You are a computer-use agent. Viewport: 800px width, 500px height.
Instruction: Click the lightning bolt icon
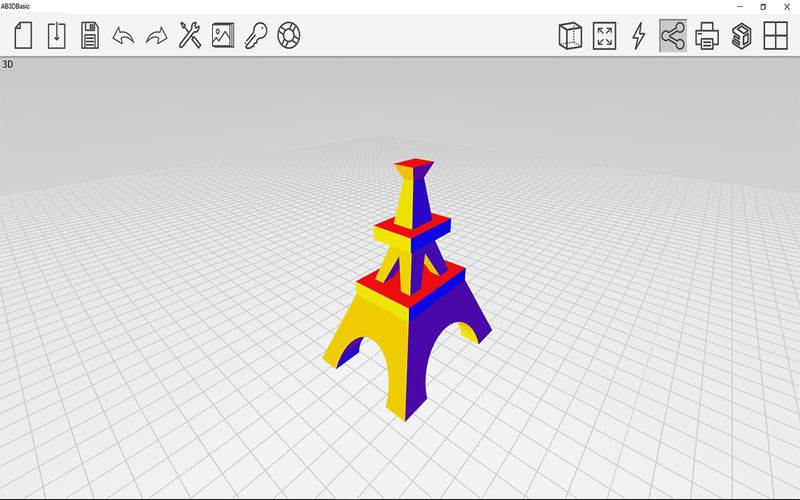639,36
